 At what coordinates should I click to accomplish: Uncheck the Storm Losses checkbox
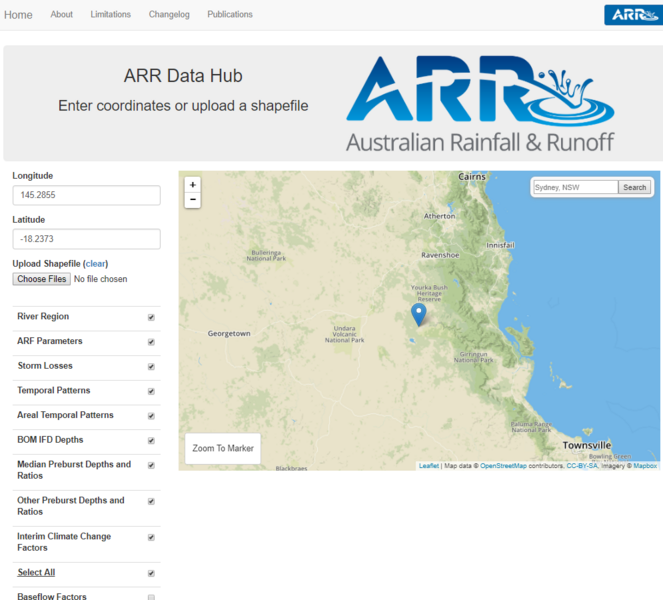151,366
